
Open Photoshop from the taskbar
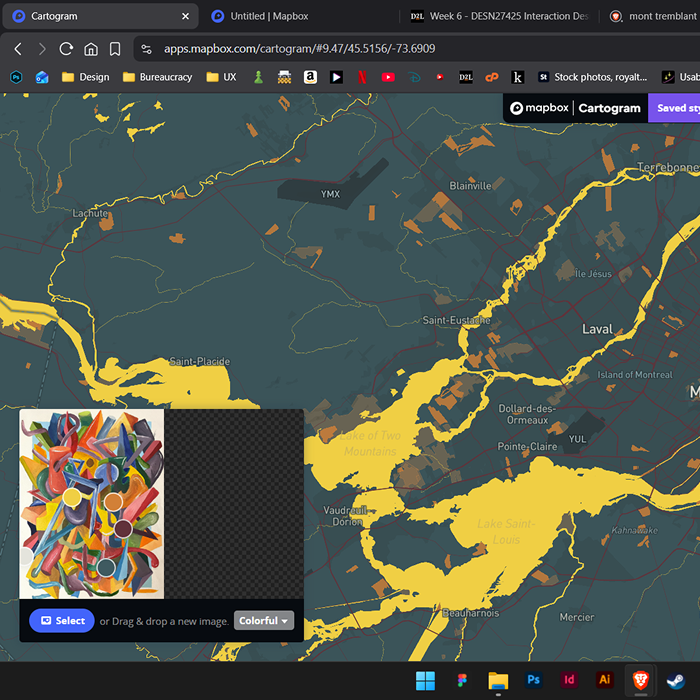533,680
